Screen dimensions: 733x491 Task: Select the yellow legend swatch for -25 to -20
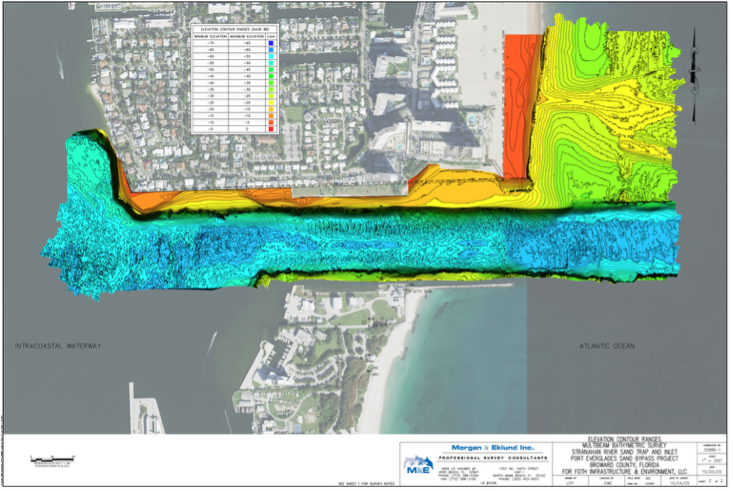[271, 102]
